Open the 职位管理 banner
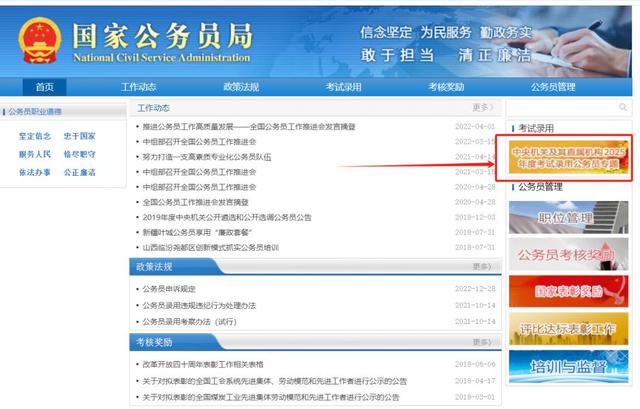The image size is (640, 409). point(568,218)
